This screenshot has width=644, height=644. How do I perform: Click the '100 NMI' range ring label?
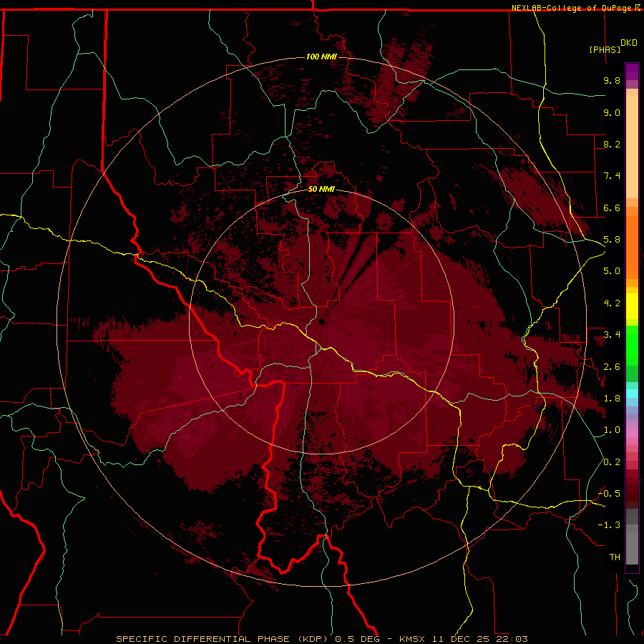coord(321,57)
